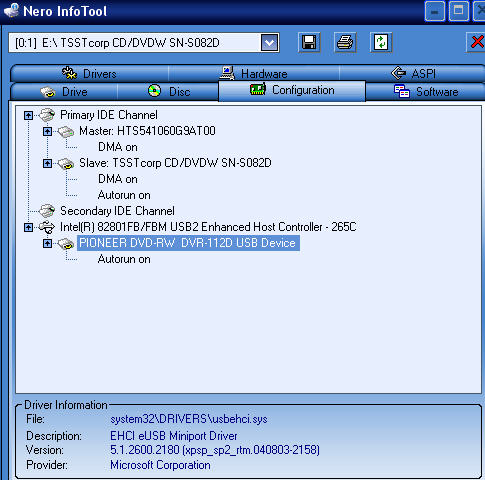Select PIONEER DVD-RW DVR-112D USB Device

click(188, 243)
